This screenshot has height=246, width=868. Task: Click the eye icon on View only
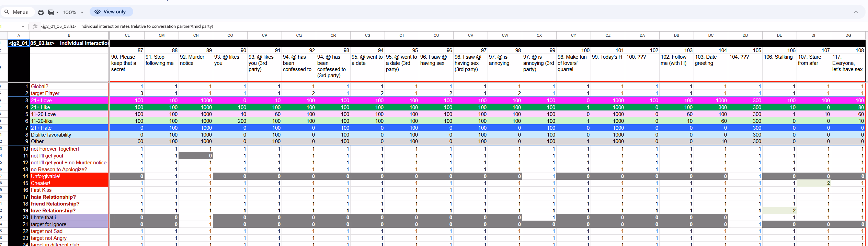pyautogui.click(x=98, y=12)
